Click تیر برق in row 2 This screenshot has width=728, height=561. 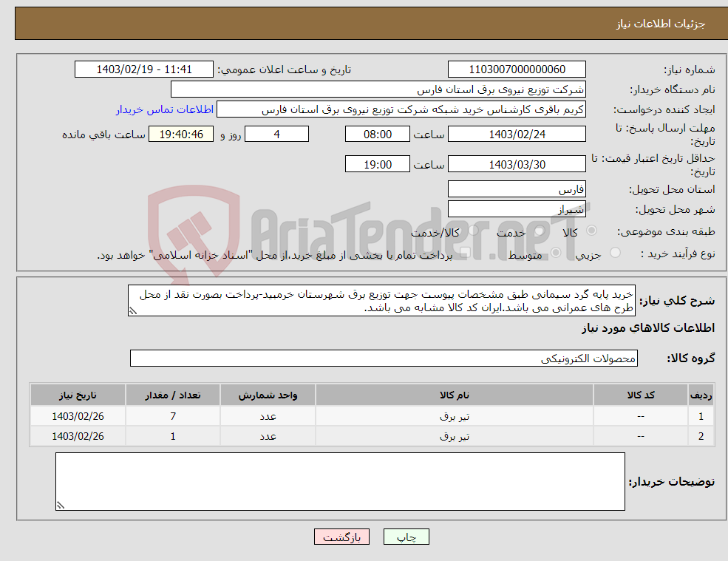point(455,437)
